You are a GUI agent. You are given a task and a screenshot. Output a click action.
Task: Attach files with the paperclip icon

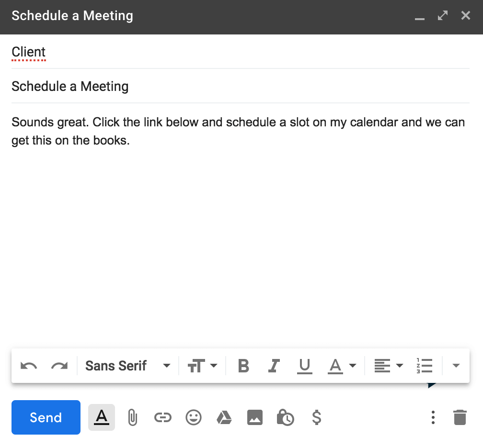132,417
